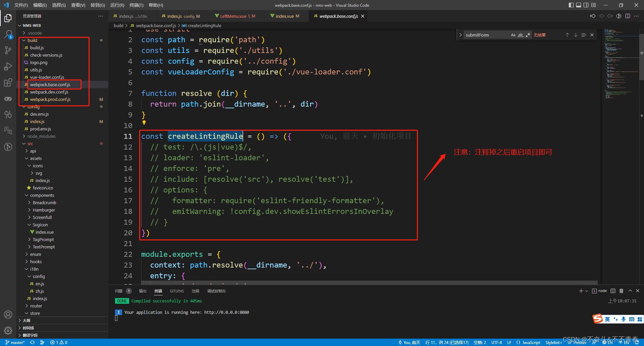Split the editor to the right
644x346 pixels.
tap(628, 16)
